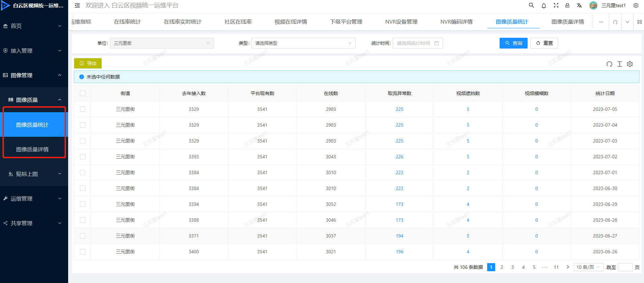Select 图像质量统计 in sidebar
Viewport: 644px width, 283px height.
[34, 125]
